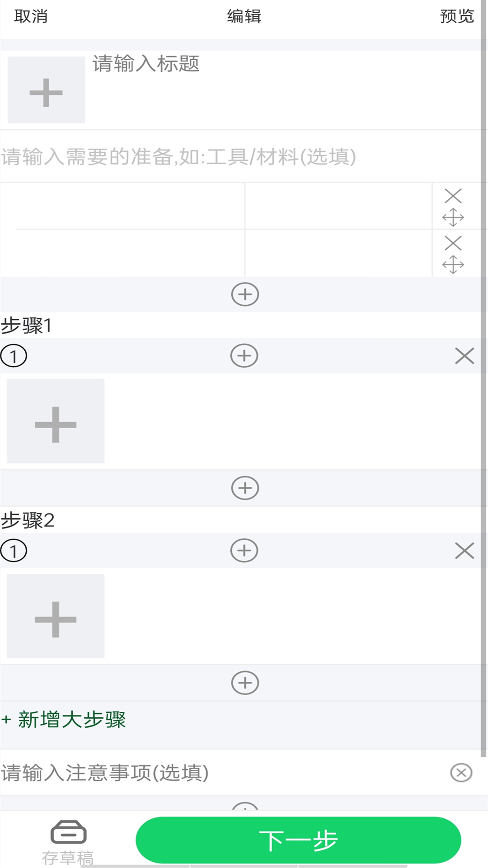Open 预览 preview

[x=457, y=17]
